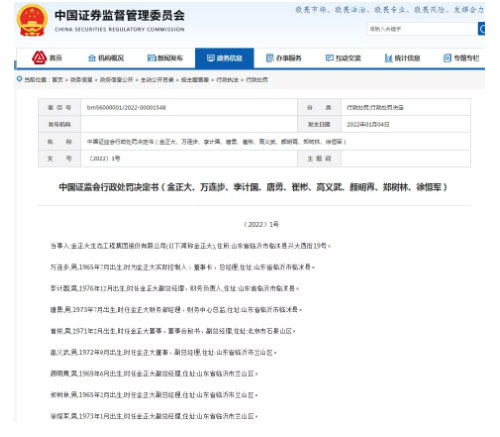Open the 专题专栏 navigation tab
Screen dimensions: 500x437
click(461, 58)
